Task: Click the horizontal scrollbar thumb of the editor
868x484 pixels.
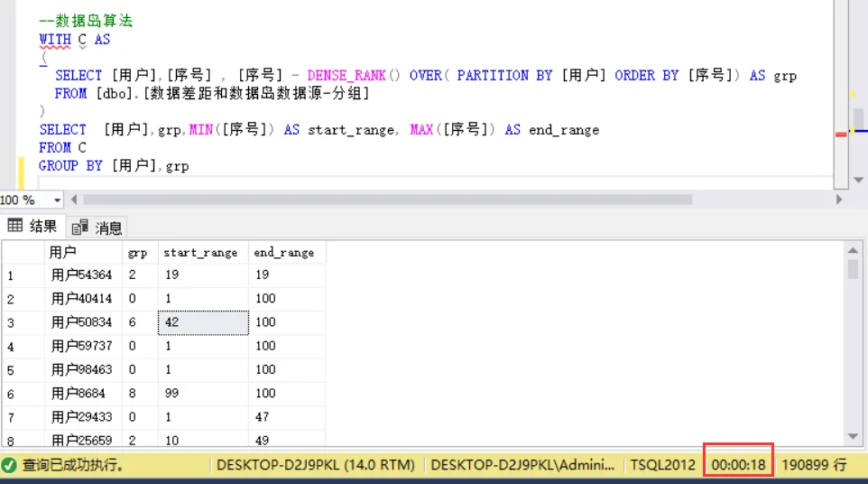Action: pos(387,200)
